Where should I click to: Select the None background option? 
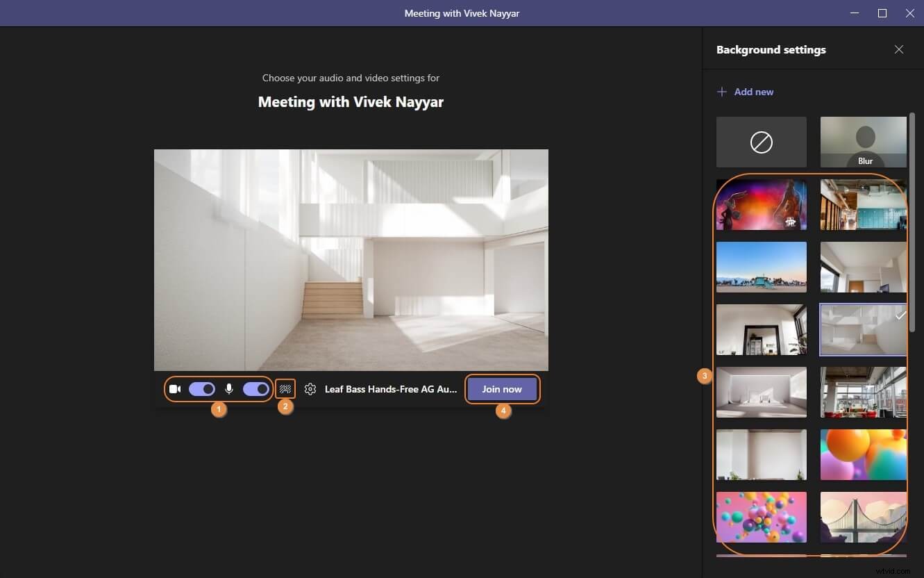point(761,142)
